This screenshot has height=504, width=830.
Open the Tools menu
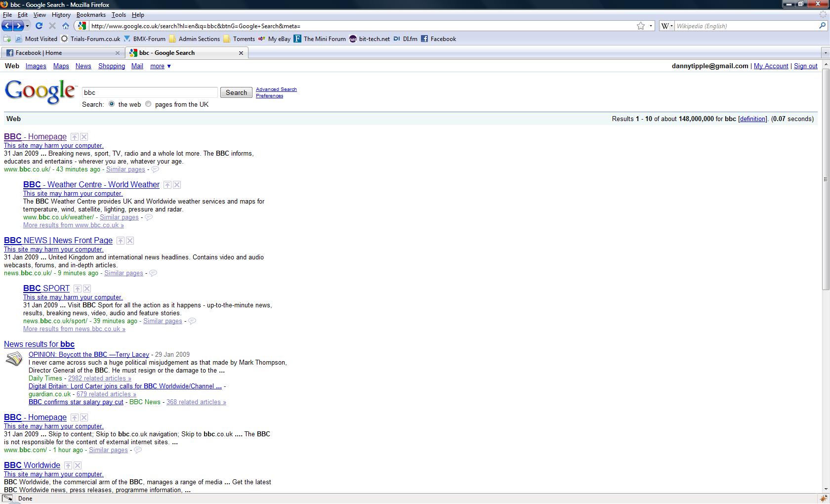119,15
